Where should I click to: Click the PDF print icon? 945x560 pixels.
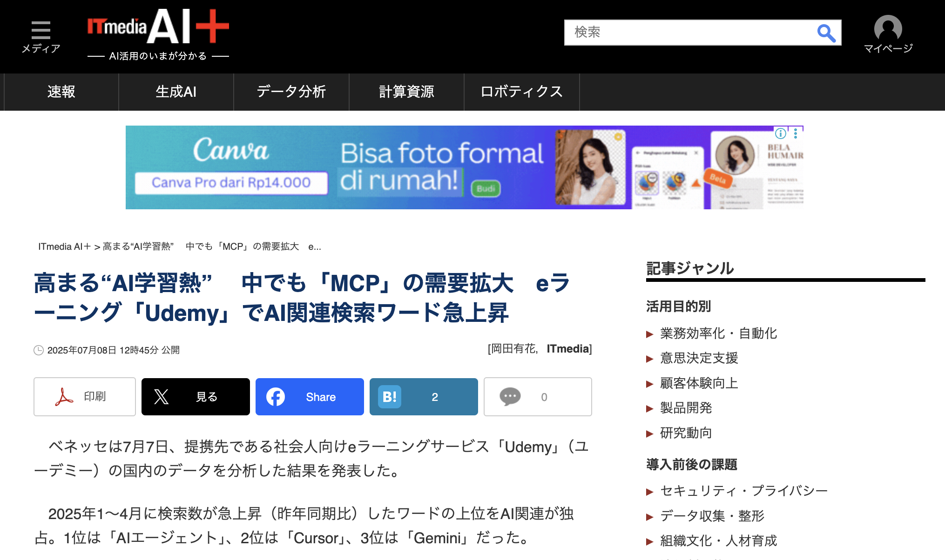64,397
